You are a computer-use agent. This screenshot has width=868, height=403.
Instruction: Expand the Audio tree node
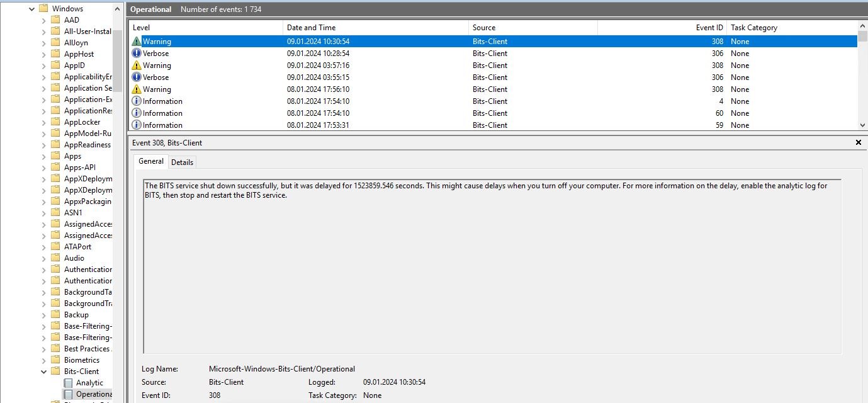point(43,258)
